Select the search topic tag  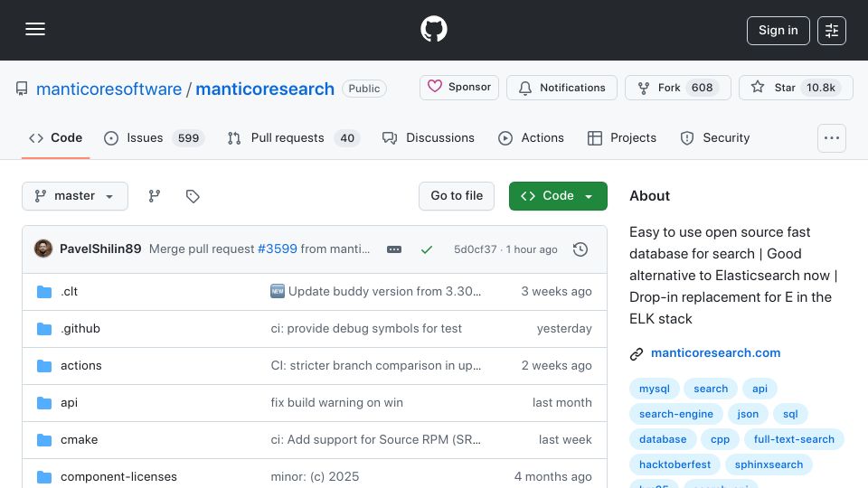click(711, 389)
